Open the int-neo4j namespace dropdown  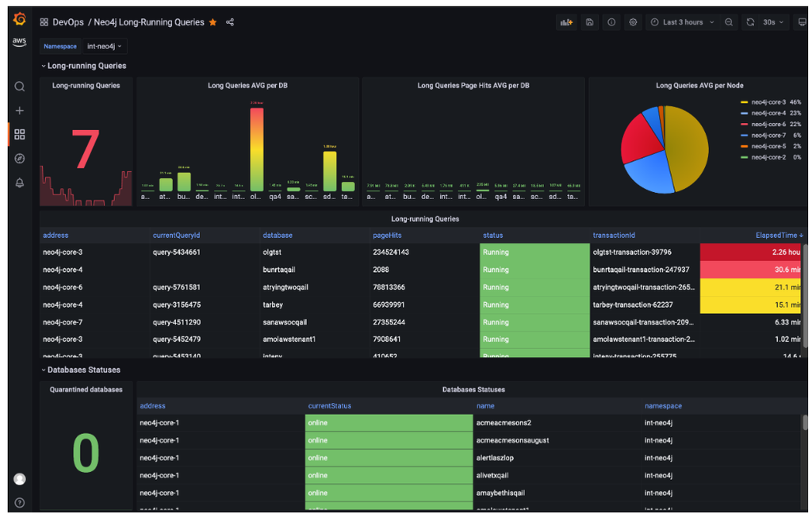[104, 46]
